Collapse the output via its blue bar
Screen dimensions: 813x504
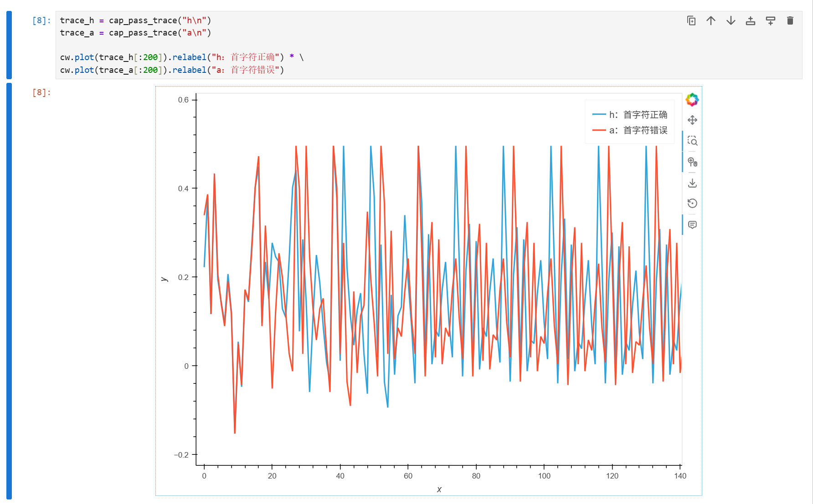tap(9, 291)
